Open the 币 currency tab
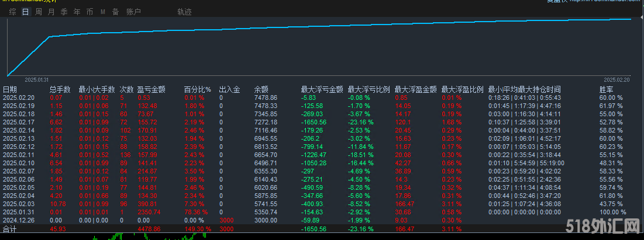This screenshot has width=644, height=240. tap(89, 12)
